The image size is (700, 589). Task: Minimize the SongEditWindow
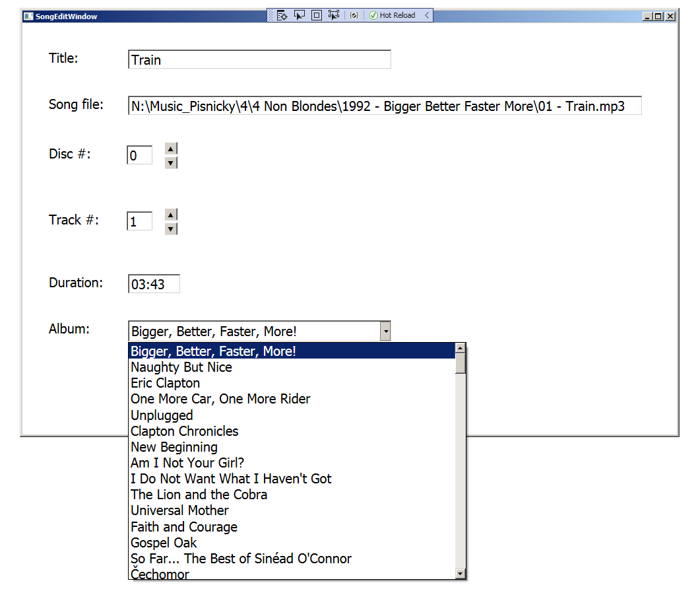tap(647, 17)
